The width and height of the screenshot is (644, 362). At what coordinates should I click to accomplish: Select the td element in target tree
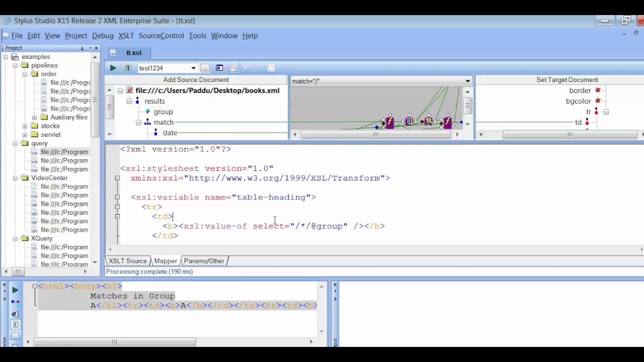click(579, 122)
